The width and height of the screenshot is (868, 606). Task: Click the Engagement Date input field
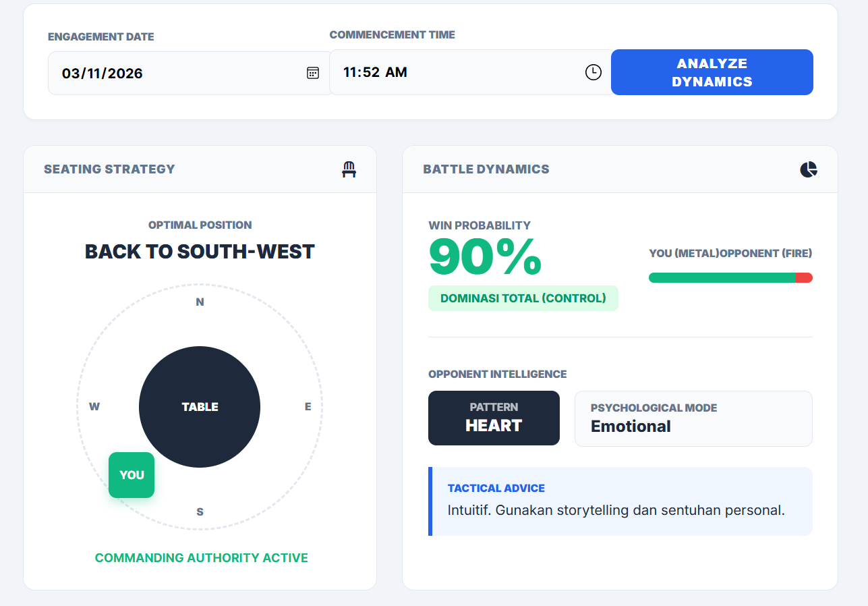tap(175, 73)
